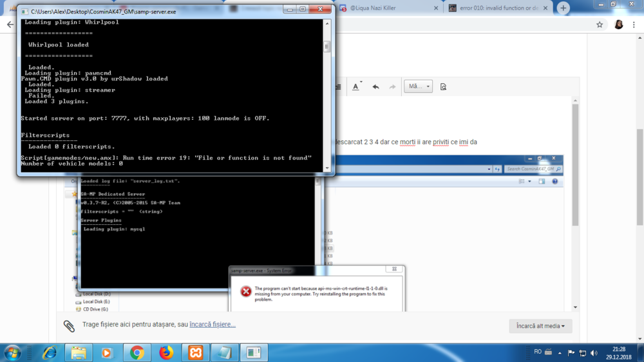The width and height of the screenshot is (644, 362).
Task: Open the Mă... dropdown in editor toolbar
Action: tap(418, 86)
